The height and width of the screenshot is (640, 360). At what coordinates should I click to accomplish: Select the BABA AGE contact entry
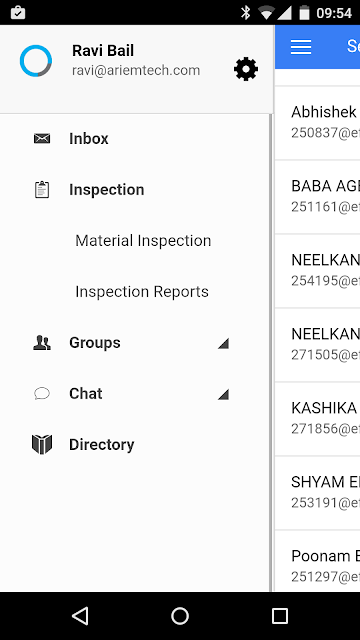(318, 197)
